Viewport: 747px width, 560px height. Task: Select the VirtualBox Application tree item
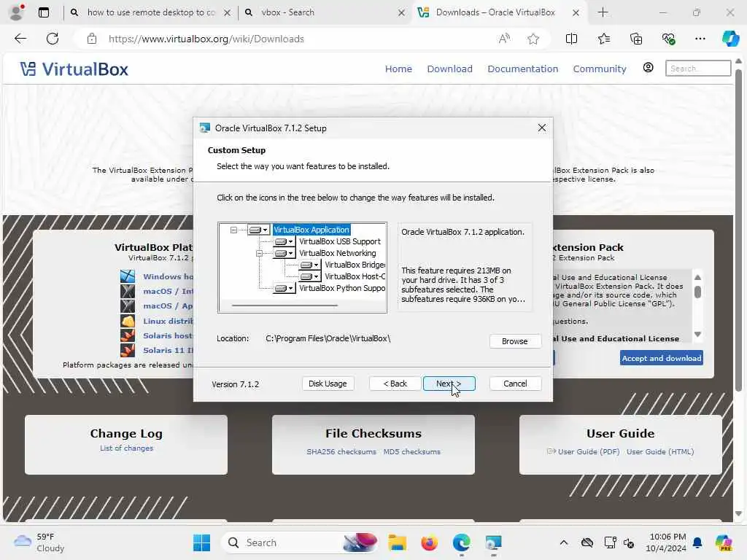[311, 230]
